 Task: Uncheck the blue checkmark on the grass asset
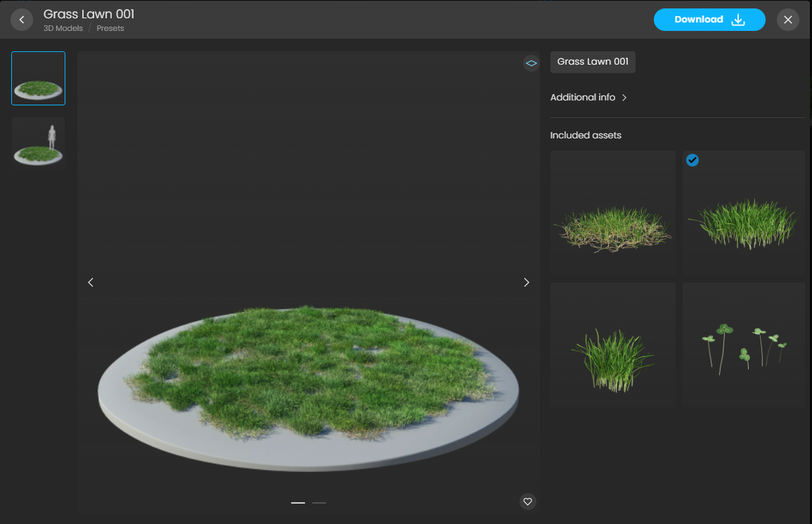pos(692,160)
